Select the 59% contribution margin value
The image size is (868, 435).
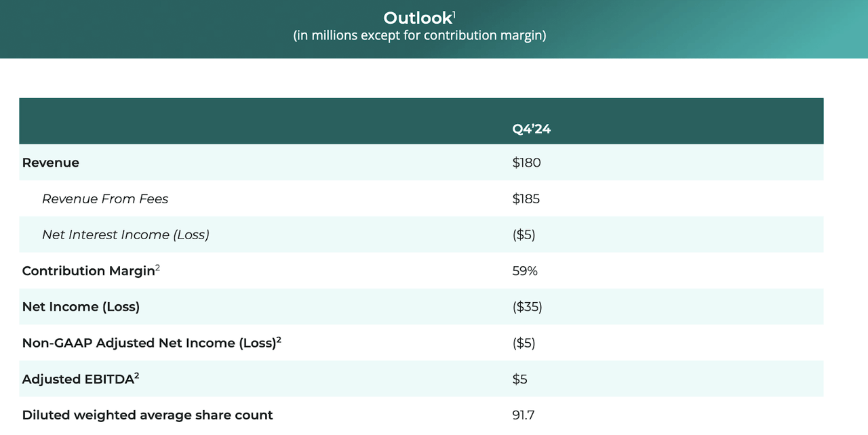coord(525,271)
